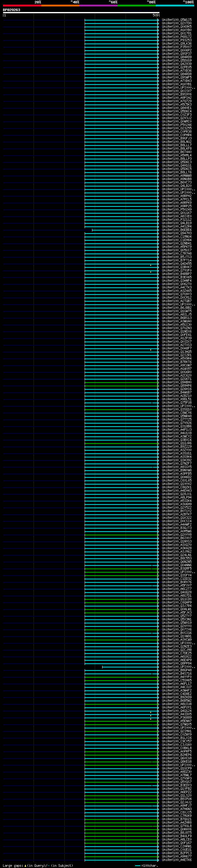197x868 pixels.
Task: Select label UniRef100_Q2PEU5
Action: coord(177,67)
